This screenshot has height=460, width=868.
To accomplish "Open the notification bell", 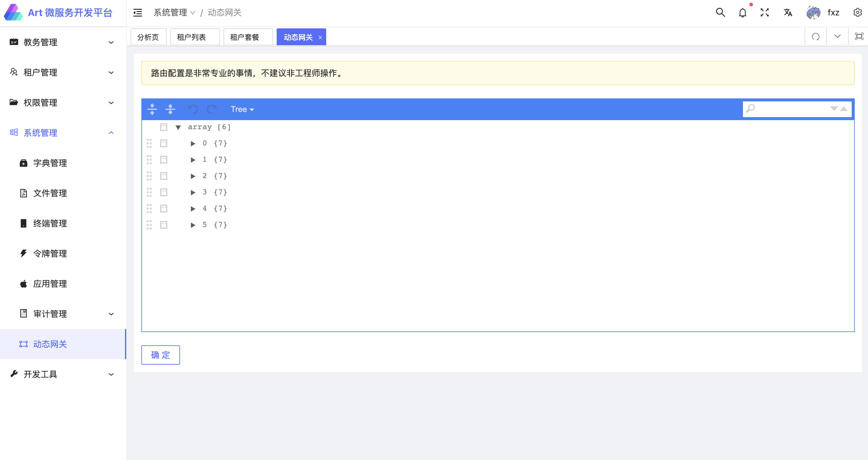I will tap(742, 13).
